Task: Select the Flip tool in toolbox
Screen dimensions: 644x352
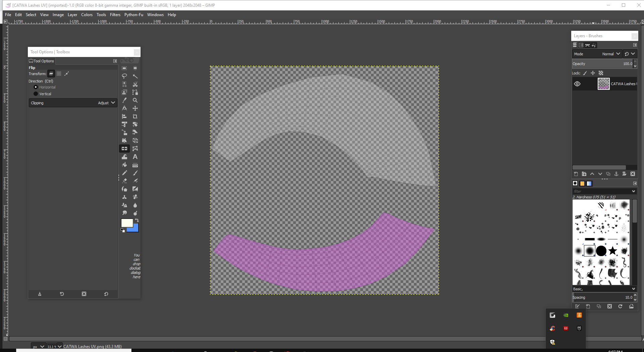Action: (124, 149)
